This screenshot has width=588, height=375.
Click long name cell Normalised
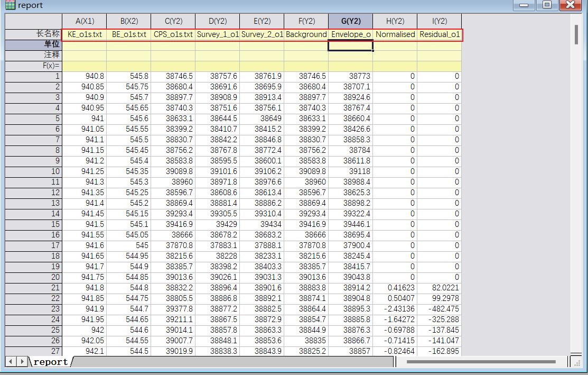[395, 34]
